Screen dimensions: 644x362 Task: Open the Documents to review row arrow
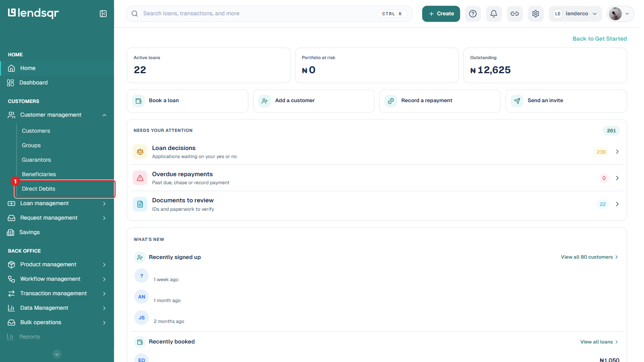pos(617,204)
